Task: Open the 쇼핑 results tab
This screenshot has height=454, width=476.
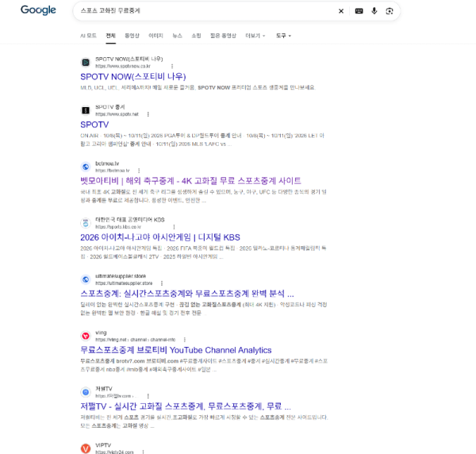Action: click(x=196, y=36)
